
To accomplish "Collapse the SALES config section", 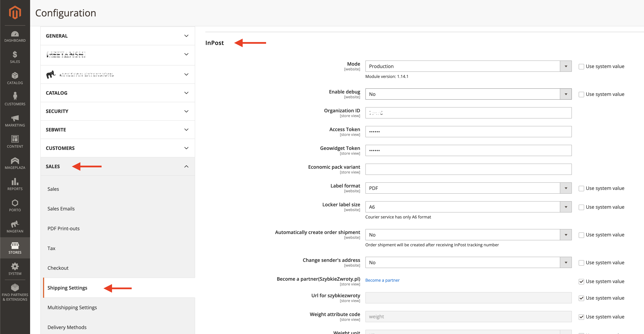I will point(117,166).
